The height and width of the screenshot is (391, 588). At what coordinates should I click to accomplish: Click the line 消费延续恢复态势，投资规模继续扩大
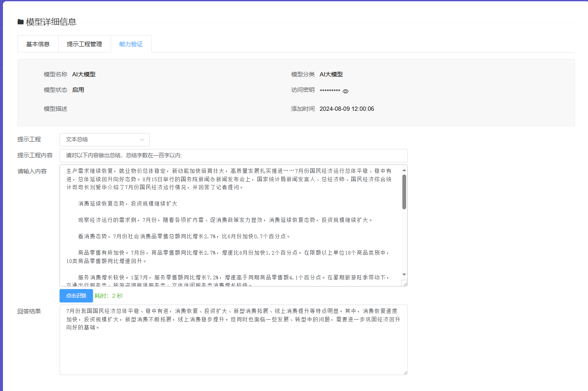pos(127,203)
